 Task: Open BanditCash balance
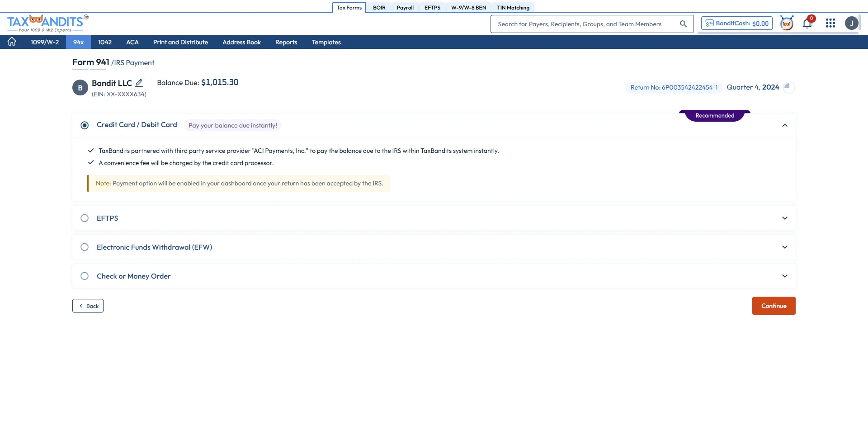click(x=737, y=23)
